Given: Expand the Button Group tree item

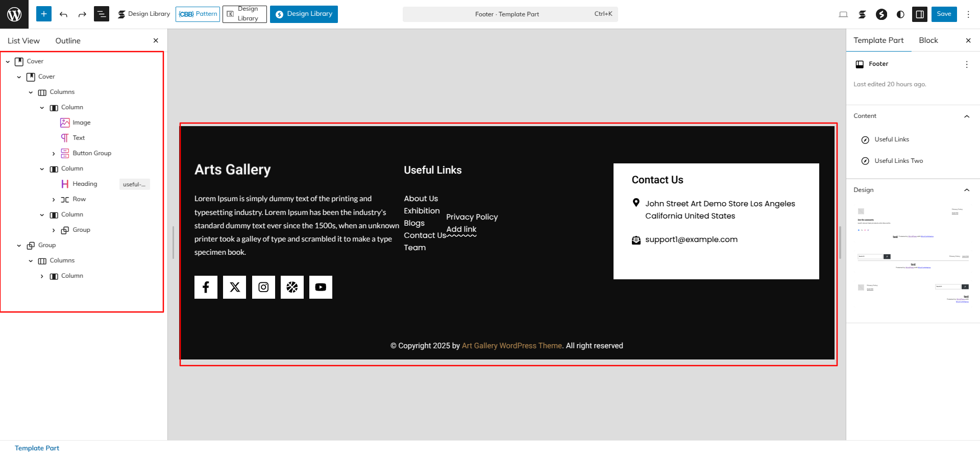Looking at the screenshot, I should pos(54,153).
